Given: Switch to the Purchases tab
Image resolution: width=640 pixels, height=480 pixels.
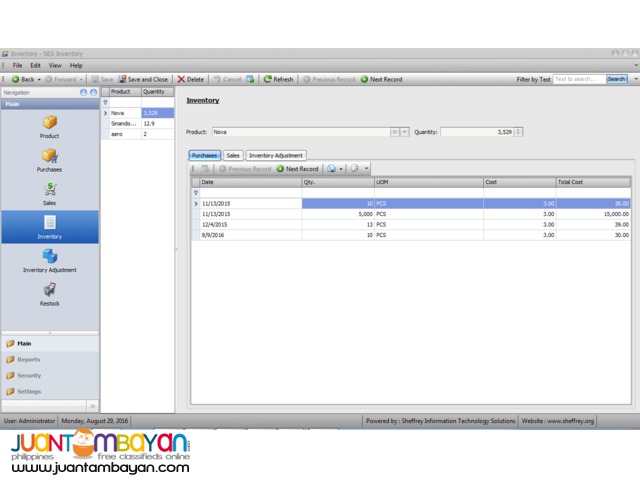Looking at the screenshot, I should [x=204, y=156].
